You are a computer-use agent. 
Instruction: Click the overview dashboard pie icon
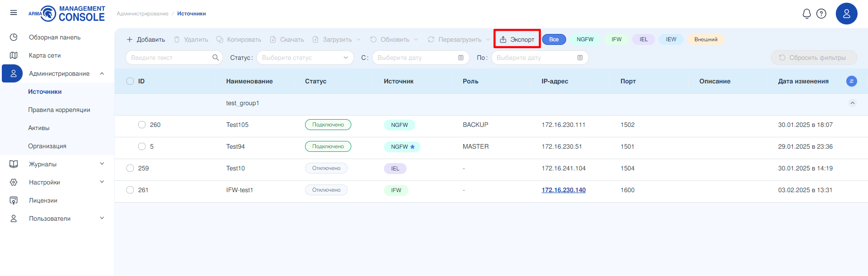[x=14, y=37]
